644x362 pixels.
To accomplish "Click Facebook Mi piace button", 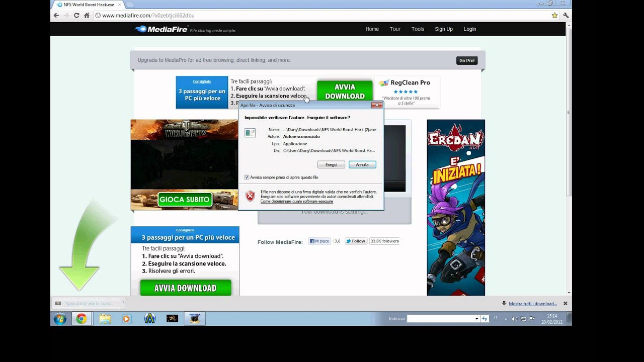I will click(319, 241).
